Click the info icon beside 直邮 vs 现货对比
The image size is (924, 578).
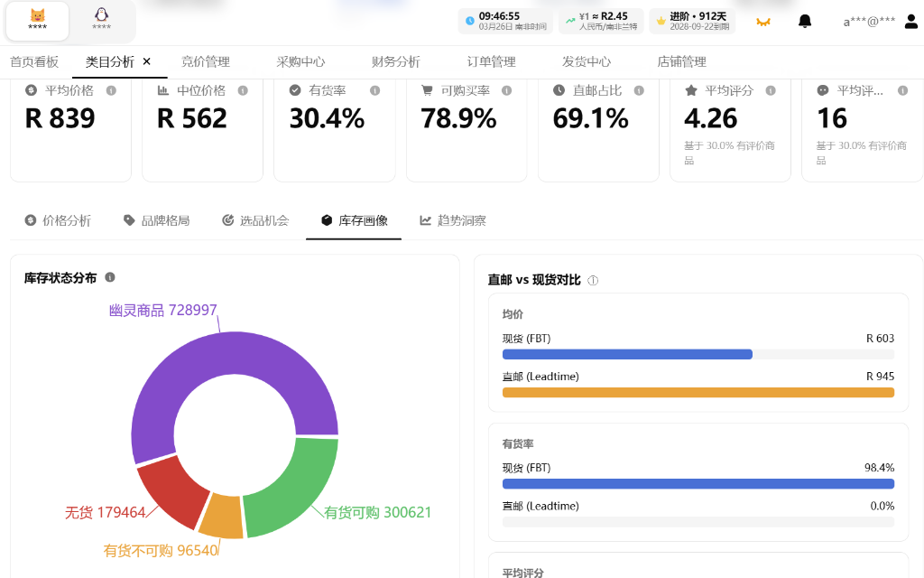click(x=593, y=280)
